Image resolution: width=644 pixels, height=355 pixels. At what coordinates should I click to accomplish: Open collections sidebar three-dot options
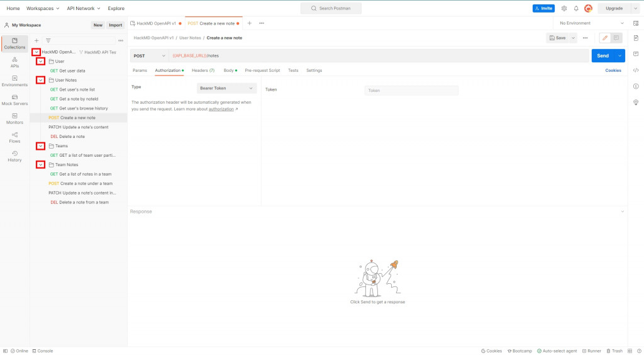(121, 41)
